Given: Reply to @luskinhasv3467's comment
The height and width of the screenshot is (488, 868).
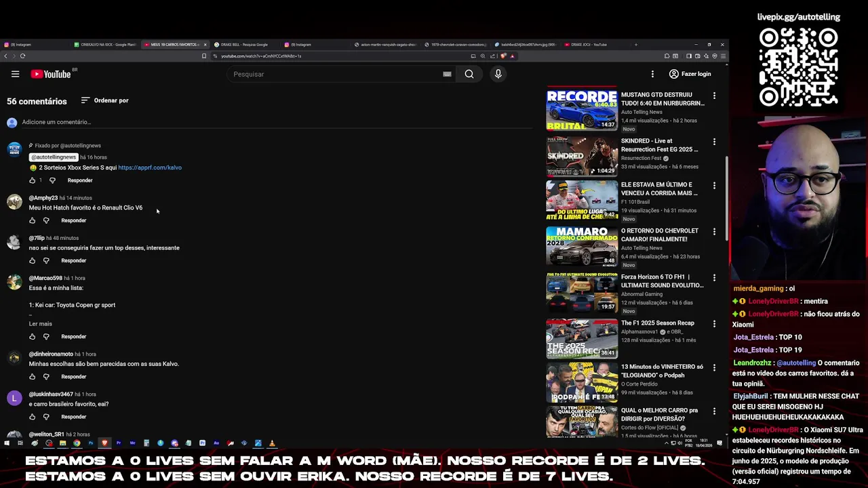Looking at the screenshot, I should [74, 416].
